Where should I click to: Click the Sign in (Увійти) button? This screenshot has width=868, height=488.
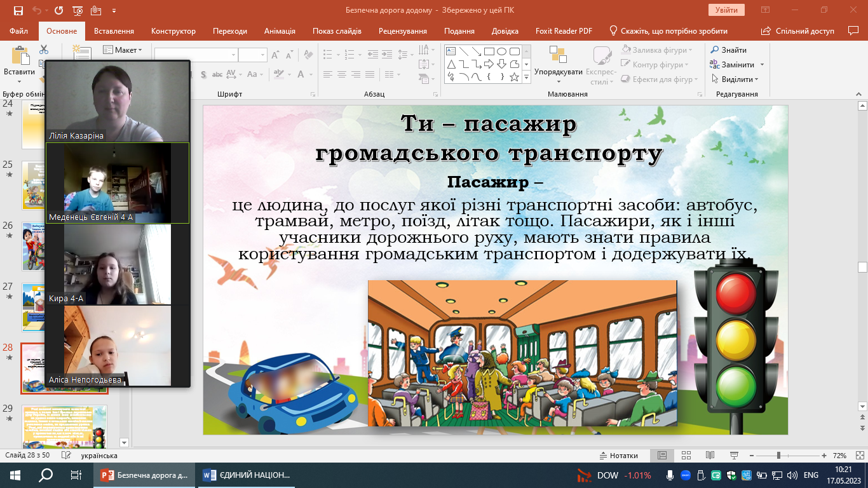726,10
